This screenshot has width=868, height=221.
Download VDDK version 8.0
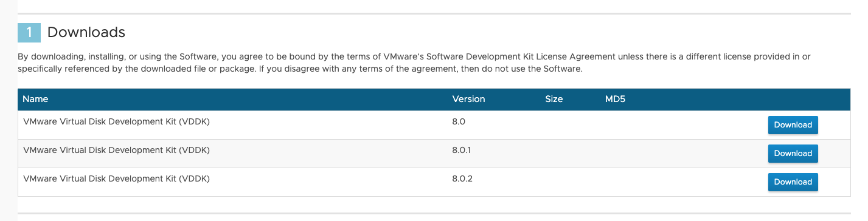[793, 125]
